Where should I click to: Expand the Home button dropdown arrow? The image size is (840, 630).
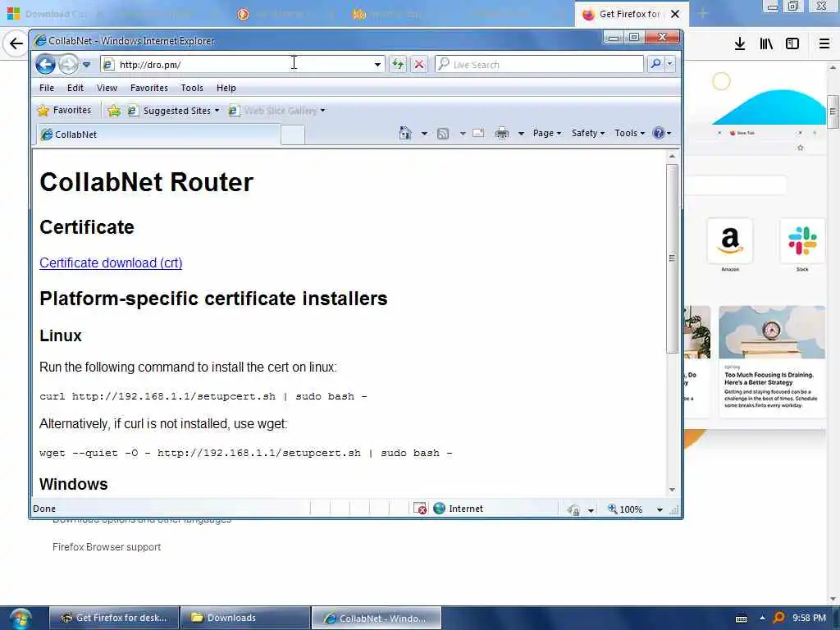tap(424, 134)
